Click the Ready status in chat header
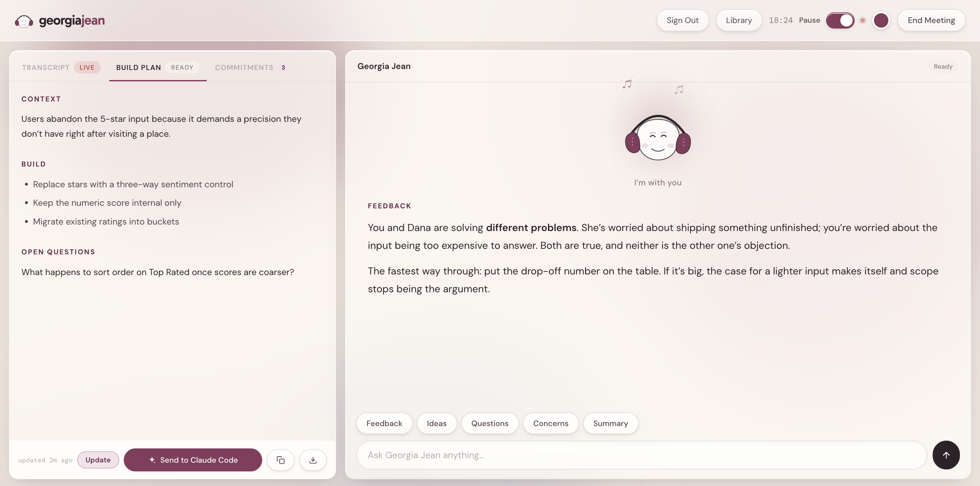The image size is (980, 486). coord(943,66)
